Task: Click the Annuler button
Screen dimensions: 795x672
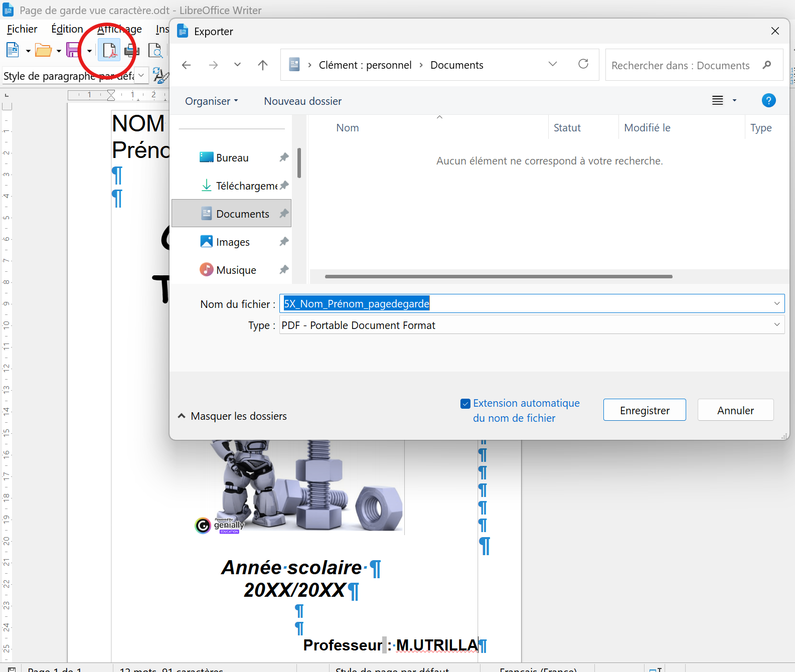Action: pos(735,410)
